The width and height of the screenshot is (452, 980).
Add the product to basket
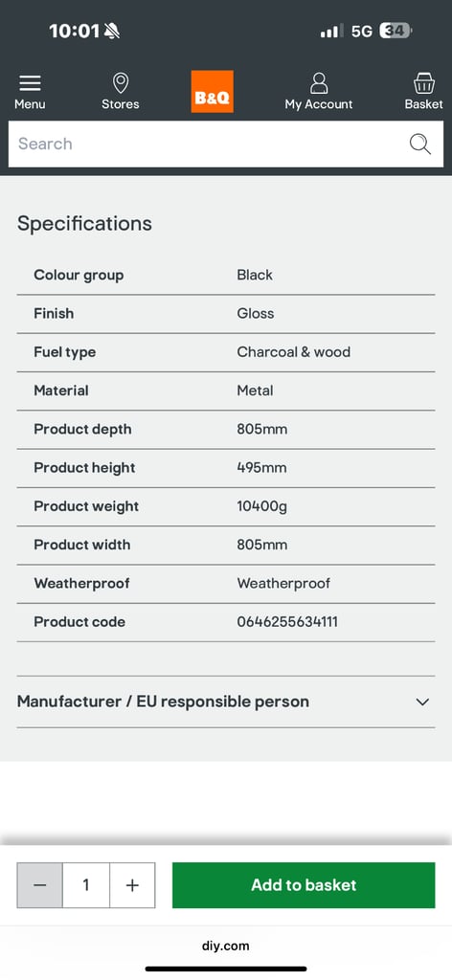click(x=304, y=885)
